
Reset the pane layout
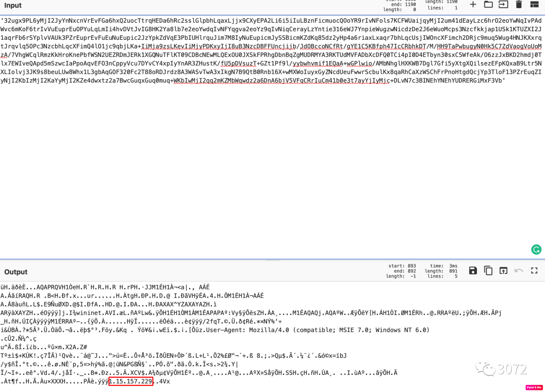pos(534,5)
